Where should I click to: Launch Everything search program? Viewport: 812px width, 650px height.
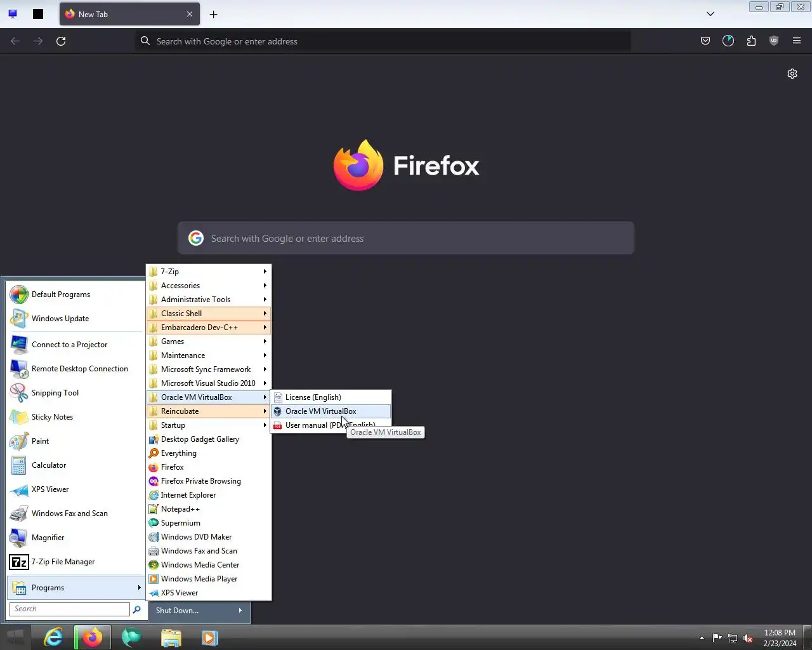[x=209, y=453]
